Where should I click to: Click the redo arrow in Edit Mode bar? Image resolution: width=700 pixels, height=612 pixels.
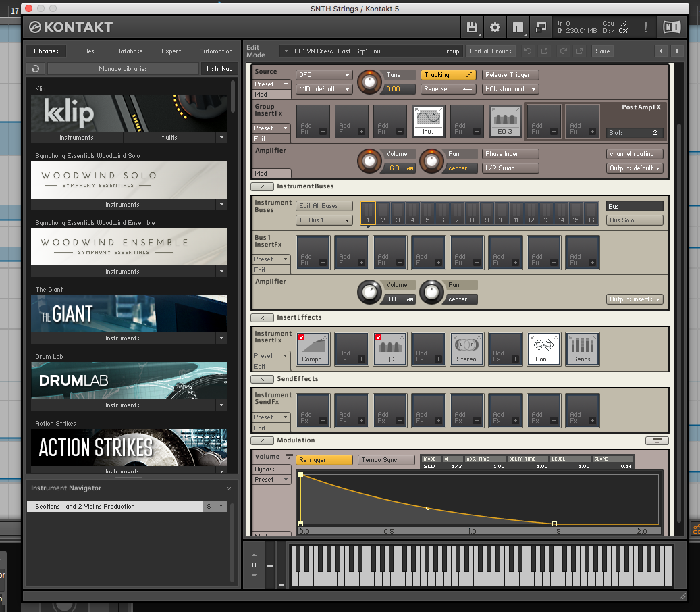point(564,51)
